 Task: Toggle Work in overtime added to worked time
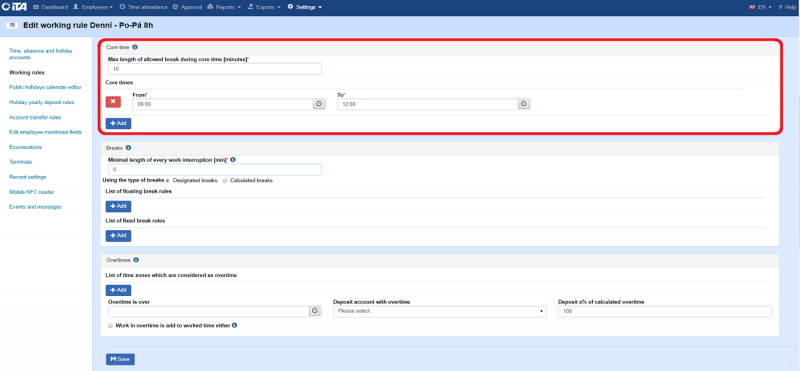point(110,325)
